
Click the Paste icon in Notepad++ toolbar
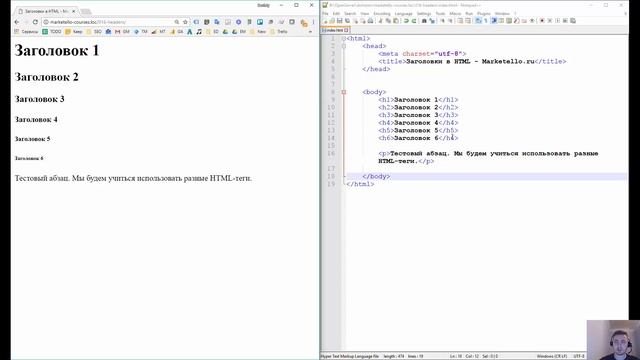click(396, 20)
